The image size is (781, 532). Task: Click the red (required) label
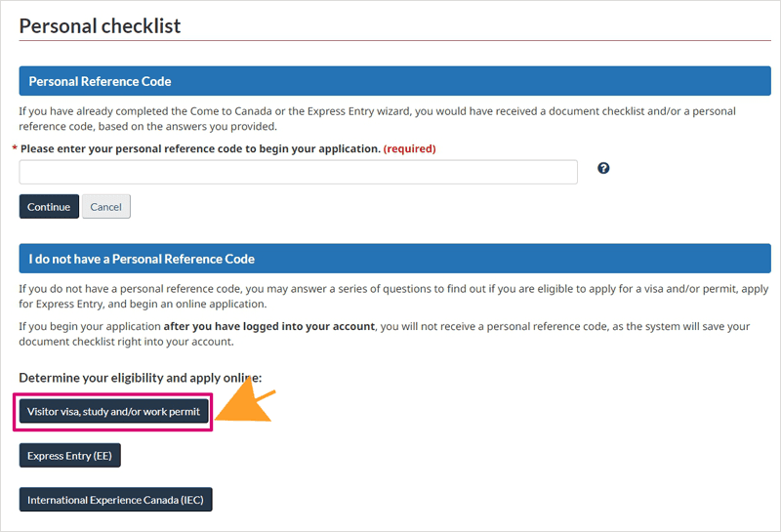coord(409,148)
